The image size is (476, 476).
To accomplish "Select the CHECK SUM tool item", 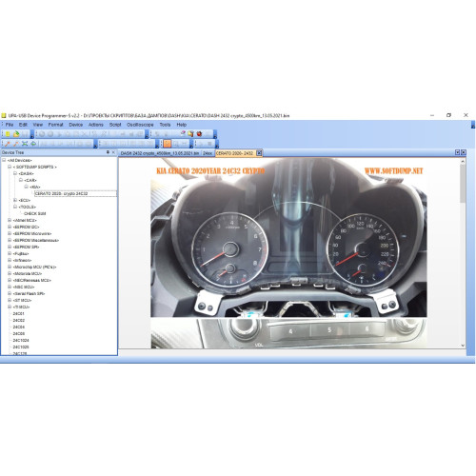I will pos(35,213).
